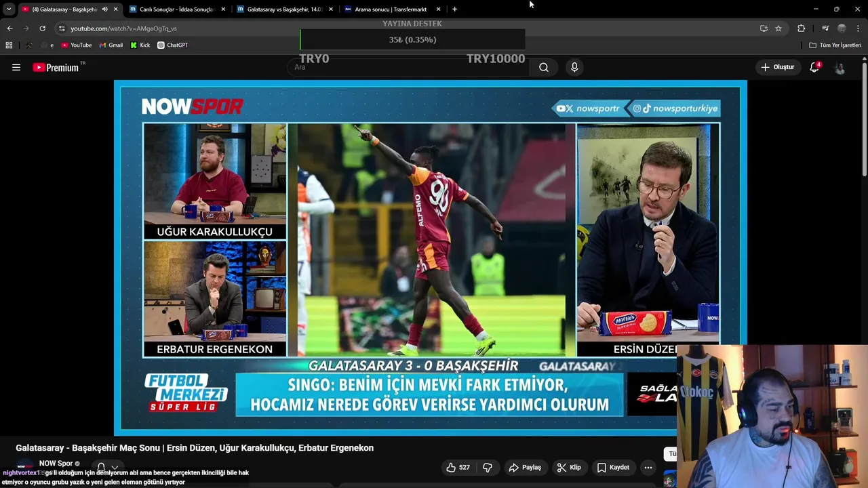
Task: Reload the page with refresh icon
Action: tap(42, 28)
